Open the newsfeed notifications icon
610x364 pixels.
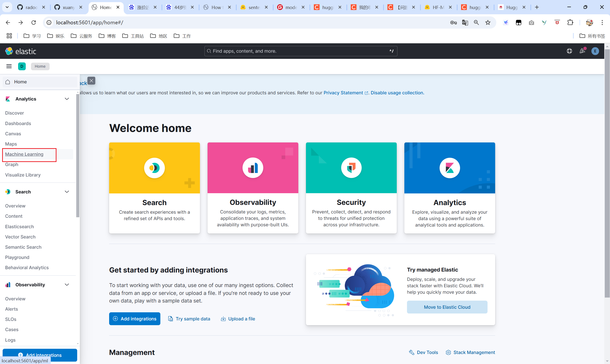coord(582,51)
